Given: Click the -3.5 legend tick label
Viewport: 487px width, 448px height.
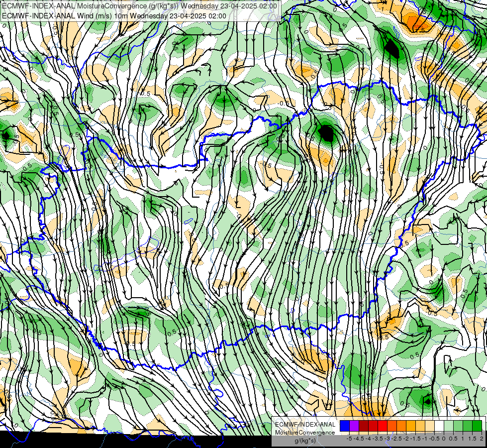Looking at the screenshot, I should 378,439.
